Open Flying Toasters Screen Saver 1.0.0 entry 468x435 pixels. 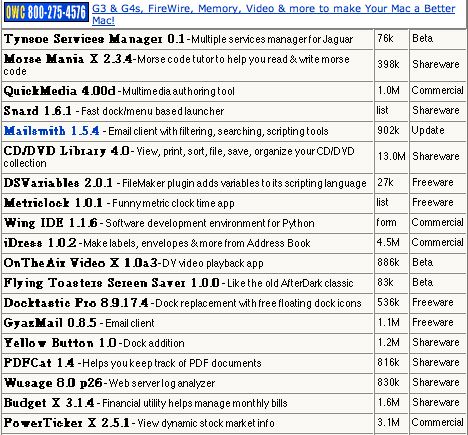(111, 283)
